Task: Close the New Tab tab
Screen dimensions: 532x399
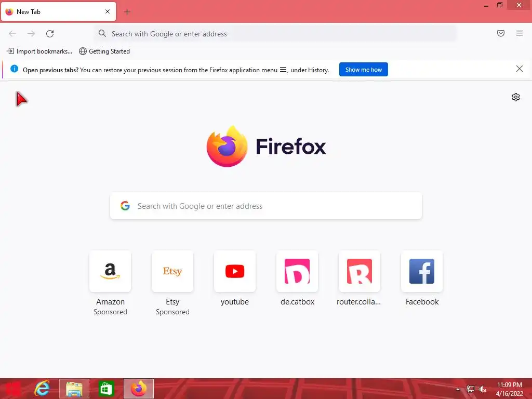Action: [x=108, y=11]
